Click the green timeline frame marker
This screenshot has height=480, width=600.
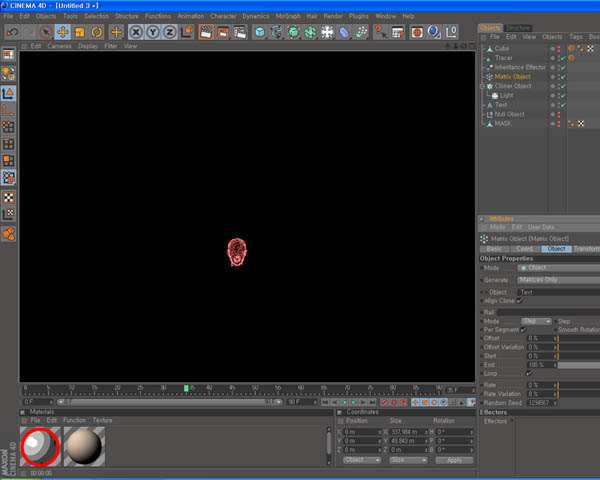[186, 389]
